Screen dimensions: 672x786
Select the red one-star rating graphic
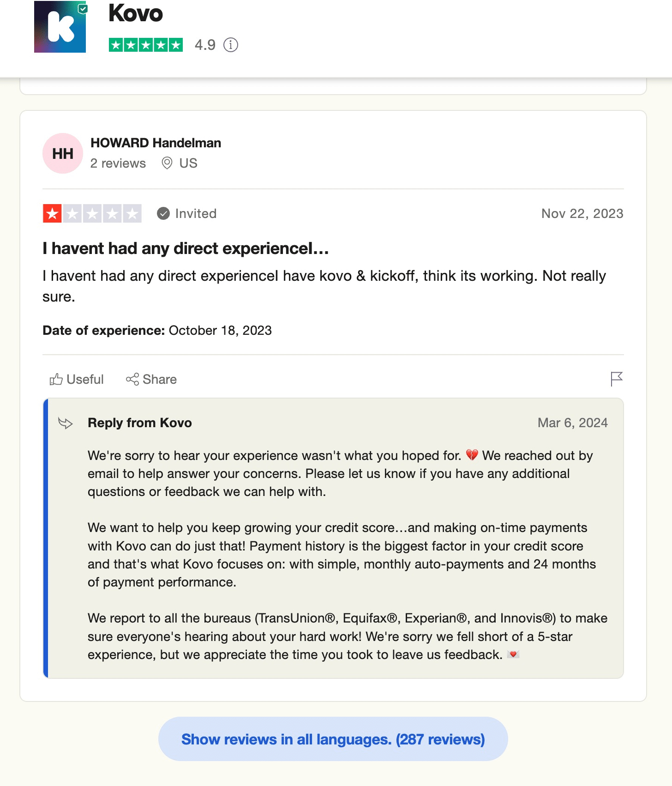52,213
